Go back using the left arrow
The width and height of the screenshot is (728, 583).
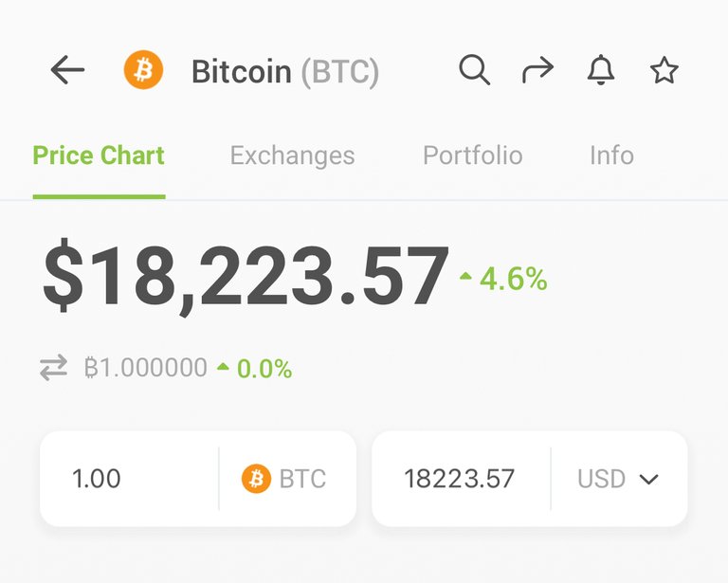coord(67,70)
